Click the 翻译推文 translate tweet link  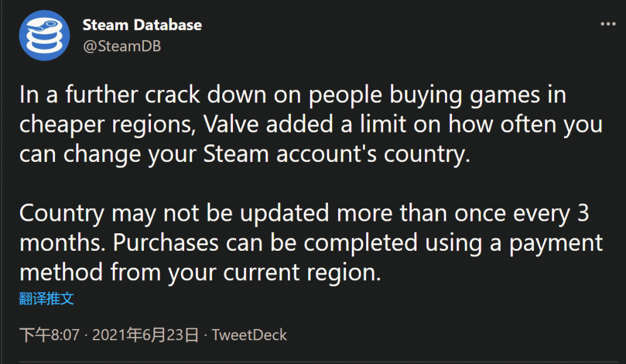tap(46, 298)
